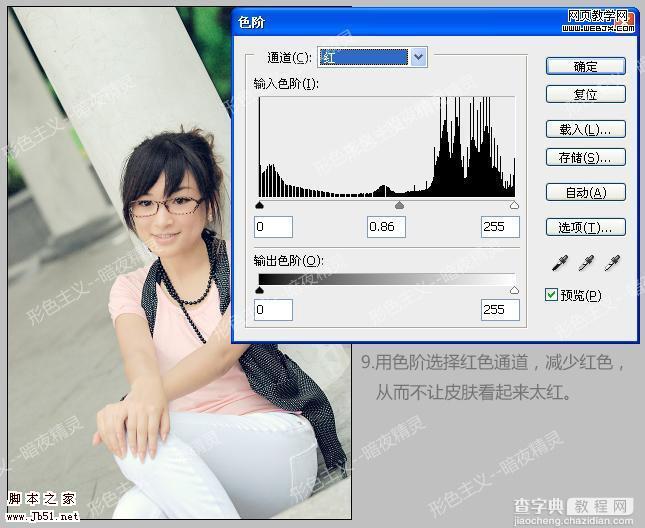Select the black point eyedropper
Screen dimensions: 645x528
[x=560, y=263]
